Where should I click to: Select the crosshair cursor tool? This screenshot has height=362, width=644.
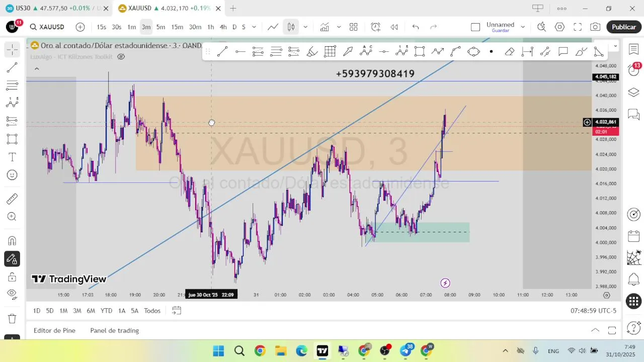(12, 49)
